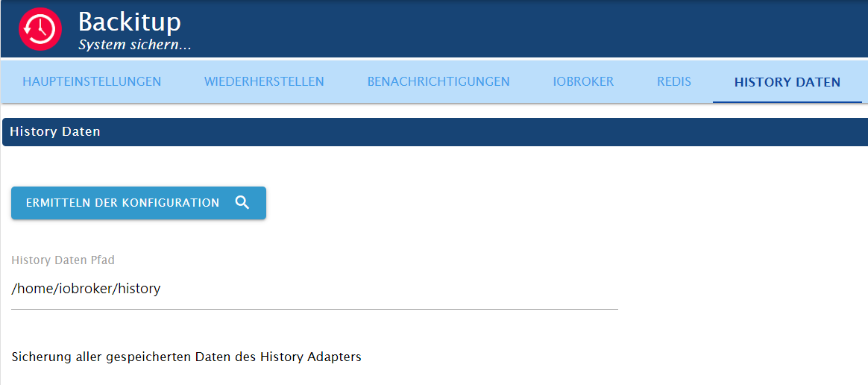Select the History Daten tab
868x385 pixels.
point(787,82)
